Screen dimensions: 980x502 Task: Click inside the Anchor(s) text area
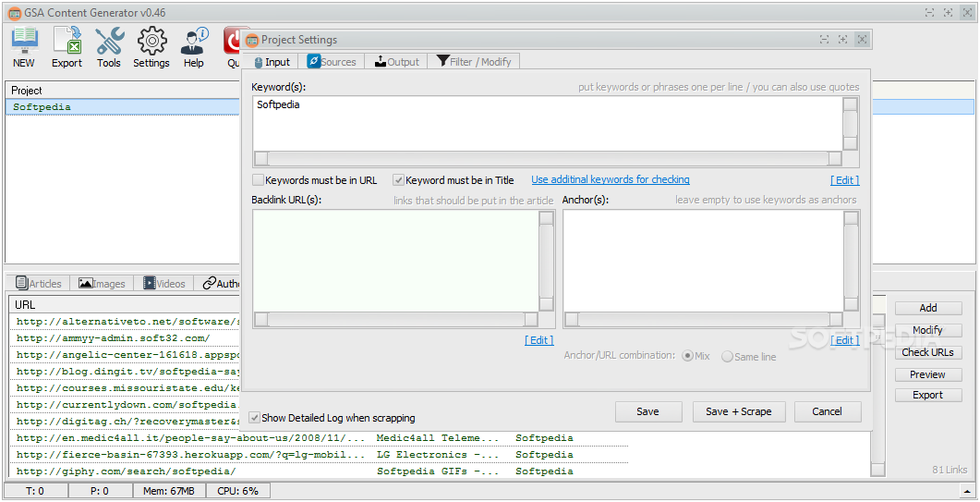[703, 261]
